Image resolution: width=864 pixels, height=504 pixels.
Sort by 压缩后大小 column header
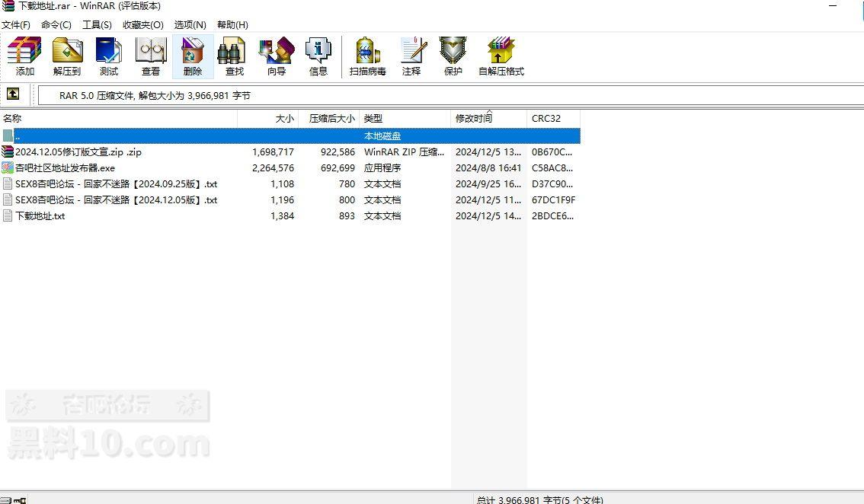coord(331,119)
